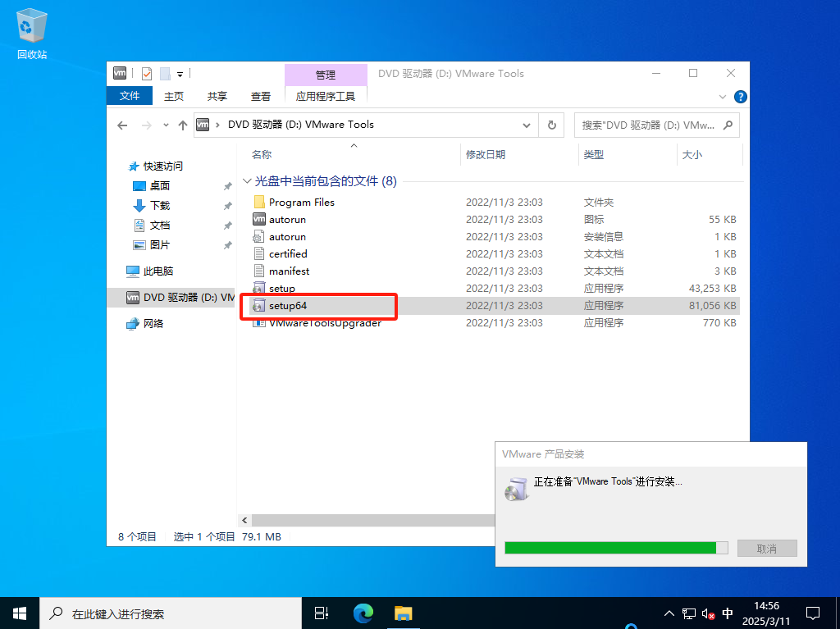
Task: Collapse the 光盘中当前包含的文件 group
Action: [x=247, y=181]
